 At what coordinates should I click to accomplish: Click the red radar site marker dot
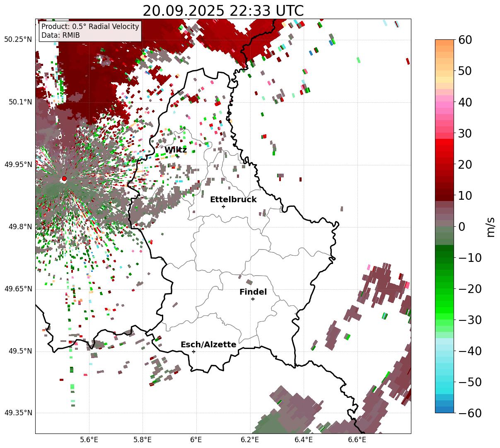pos(64,179)
